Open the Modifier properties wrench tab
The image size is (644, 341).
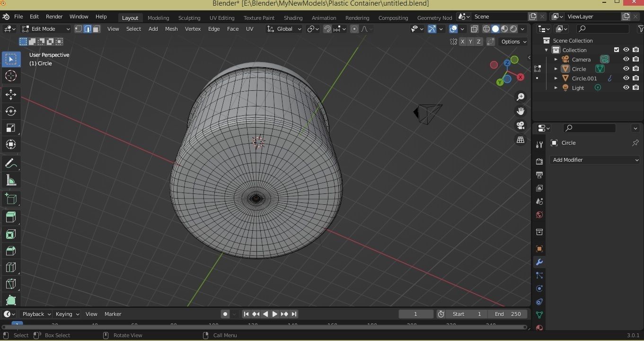[539, 262]
